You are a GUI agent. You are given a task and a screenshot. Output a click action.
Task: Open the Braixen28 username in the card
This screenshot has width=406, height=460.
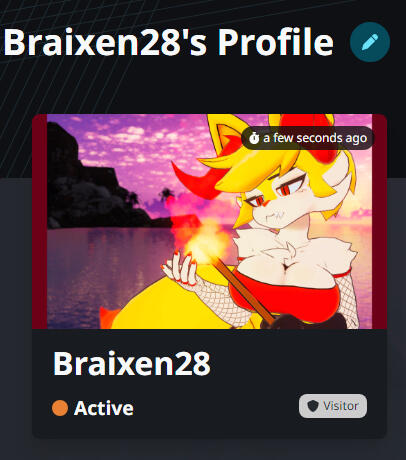132,363
